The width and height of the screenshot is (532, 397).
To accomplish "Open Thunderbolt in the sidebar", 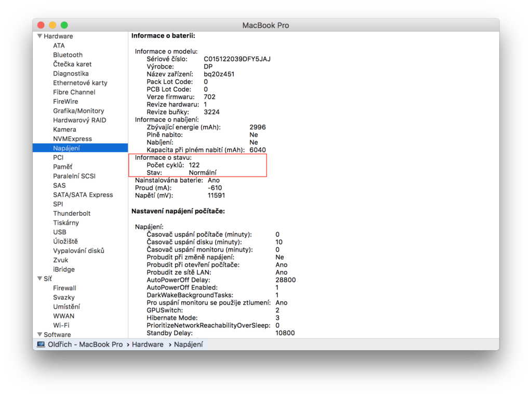I will 72,213.
